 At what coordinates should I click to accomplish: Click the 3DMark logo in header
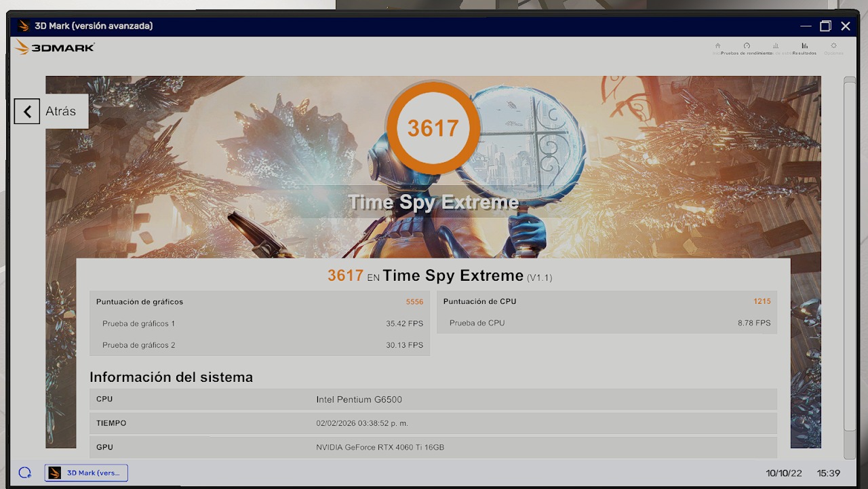(x=55, y=47)
